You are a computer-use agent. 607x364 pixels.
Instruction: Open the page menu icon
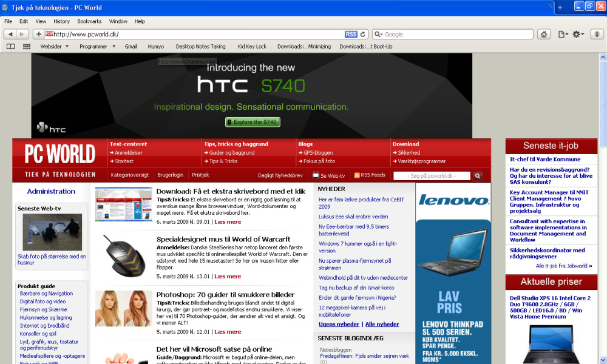[563, 34]
